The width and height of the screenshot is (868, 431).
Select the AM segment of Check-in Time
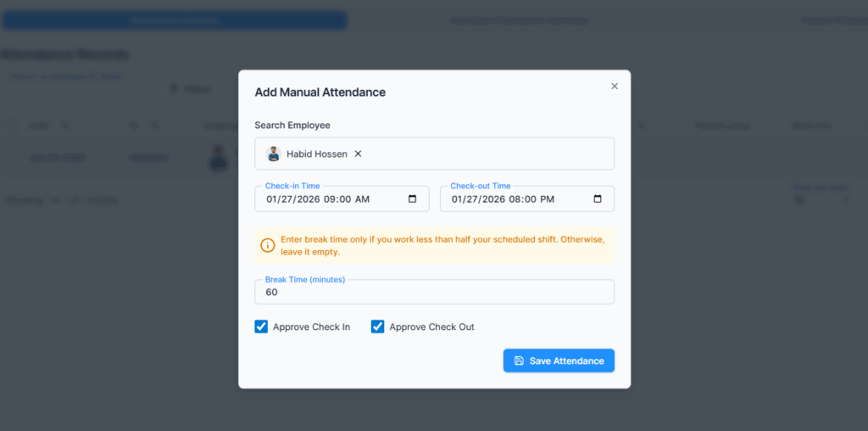click(x=362, y=199)
